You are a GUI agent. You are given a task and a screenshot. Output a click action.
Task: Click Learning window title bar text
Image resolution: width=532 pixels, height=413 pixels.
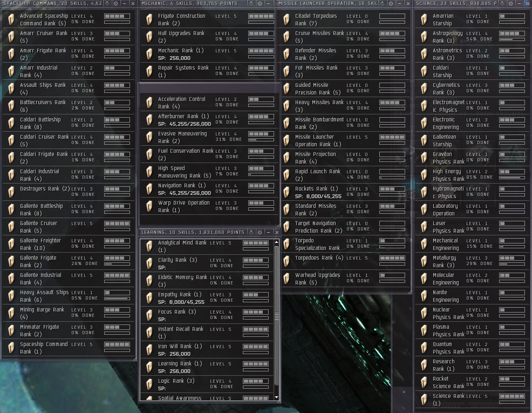(x=193, y=232)
